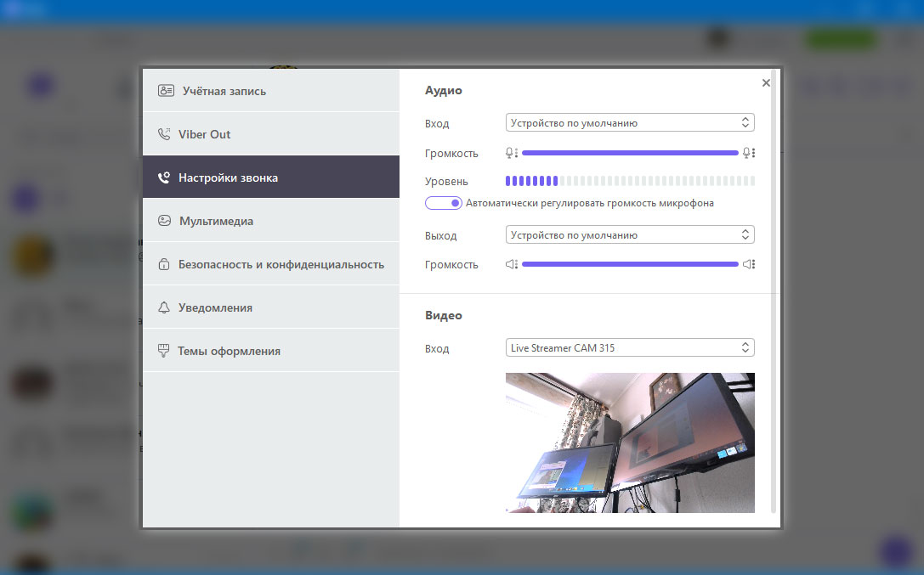Viewport: 924px width, 575px height.
Task: Open the Viber Out settings section
Action: (x=271, y=134)
